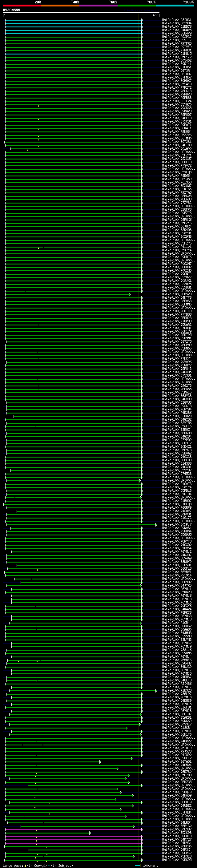Screen dimensions: 197x868
Task: Select hit UniRef100_B4FEE3
Action: 177,118
